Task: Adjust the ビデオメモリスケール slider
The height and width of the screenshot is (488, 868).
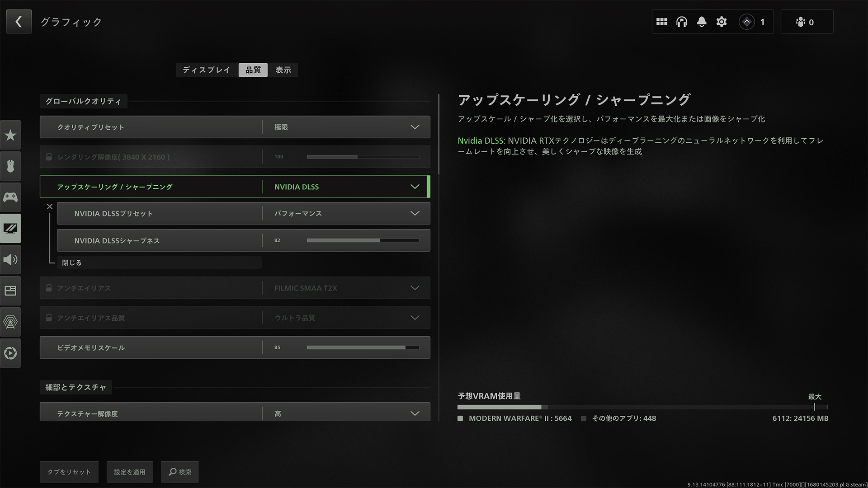Action: point(363,347)
